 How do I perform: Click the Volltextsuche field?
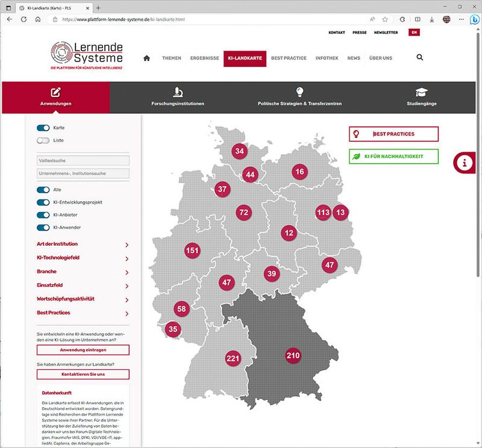(x=83, y=160)
